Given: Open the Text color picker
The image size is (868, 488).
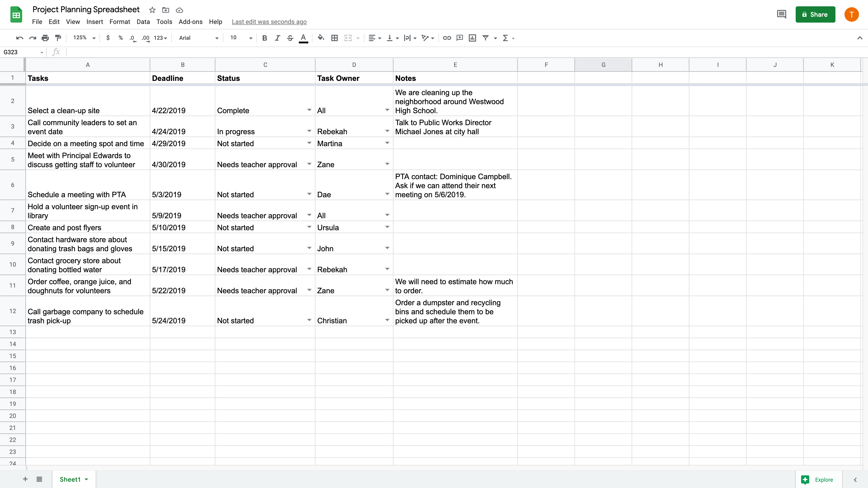Looking at the screenshot, I should 303,38.
